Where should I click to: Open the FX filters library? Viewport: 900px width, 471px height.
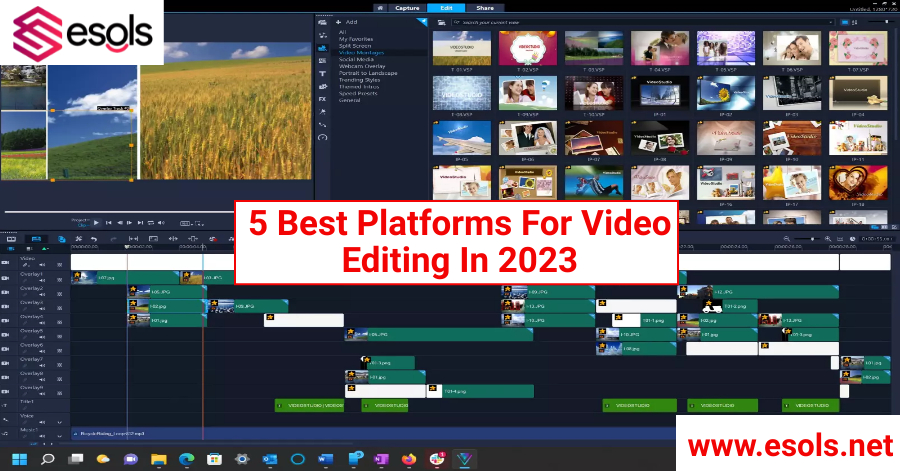click(x=323, y=99)
